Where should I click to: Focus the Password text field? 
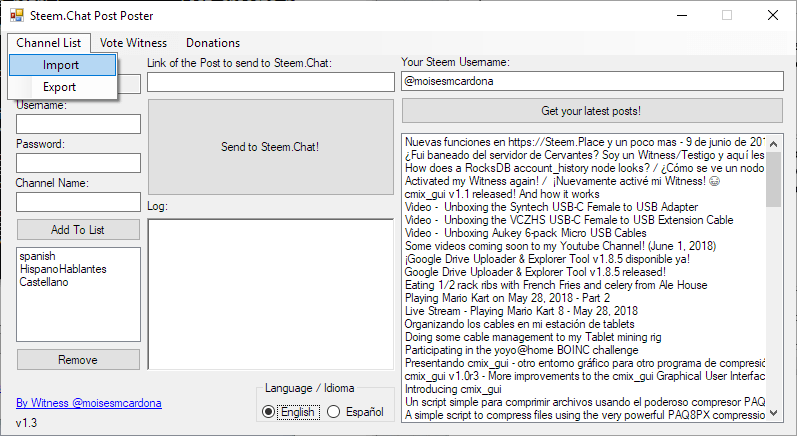pyautogui.click(x=78, y=163)
